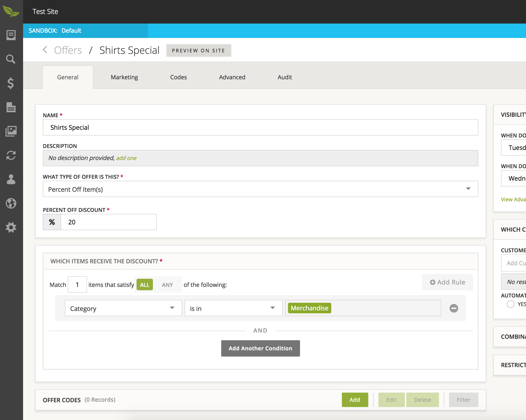Open the Audit tab
Image resolution: width=526 pixels, height=420 pixels.
coord(284,77)
